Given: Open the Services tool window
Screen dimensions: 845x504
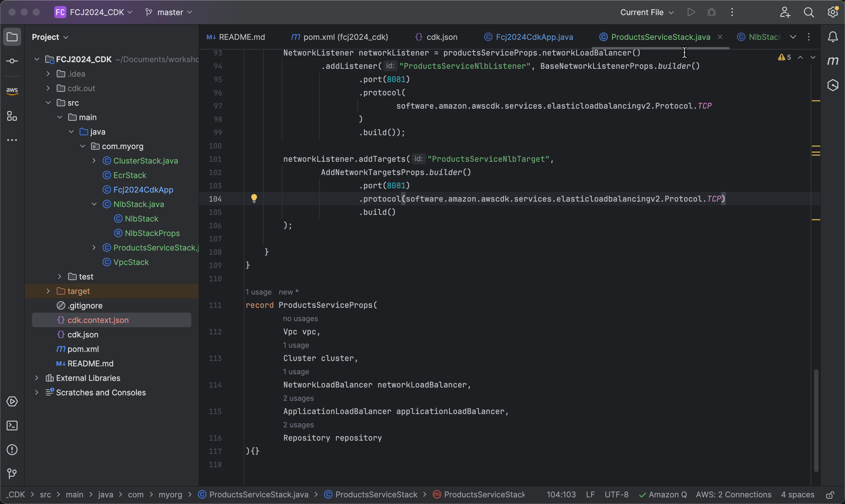Looking at the screenshot, I should 12,401.
